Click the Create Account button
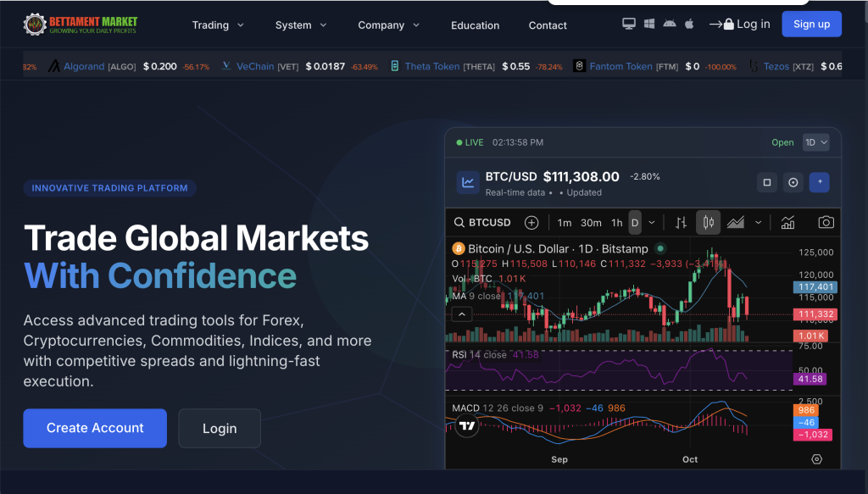Image resolution: width=868 pixels, height=494 pixels. click(x=95, y=428)
